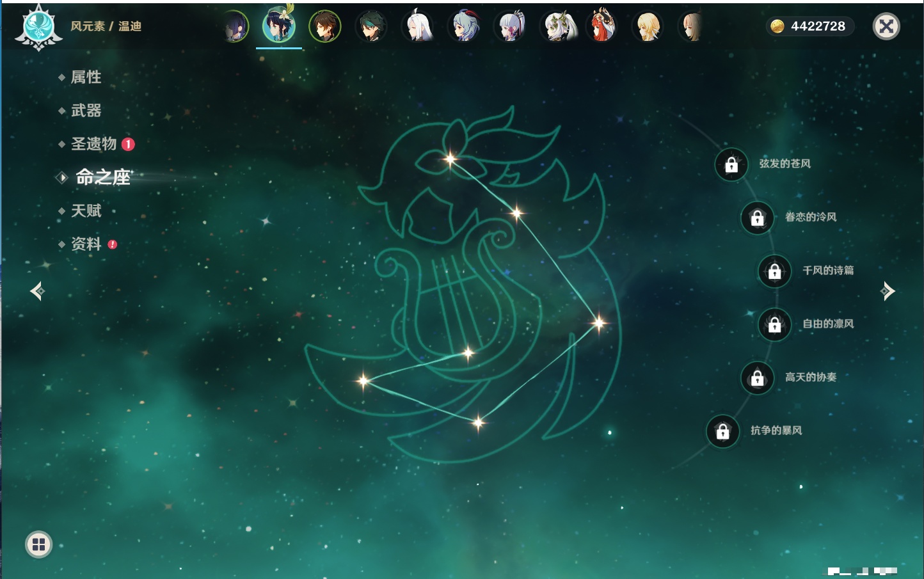The image size is (924, 579).
Task: Select the purple-haired character avatar
Action: pyautogui.click(x=234, y=27)
